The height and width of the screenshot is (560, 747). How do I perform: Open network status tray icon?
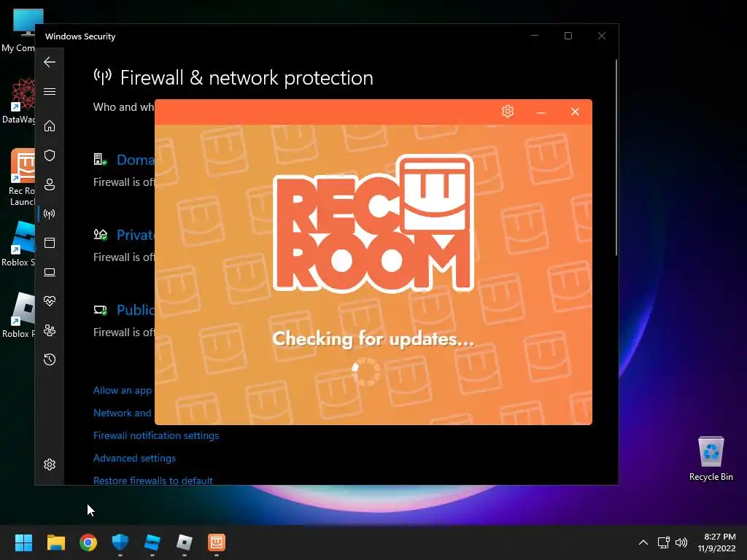tap(664, 542)
